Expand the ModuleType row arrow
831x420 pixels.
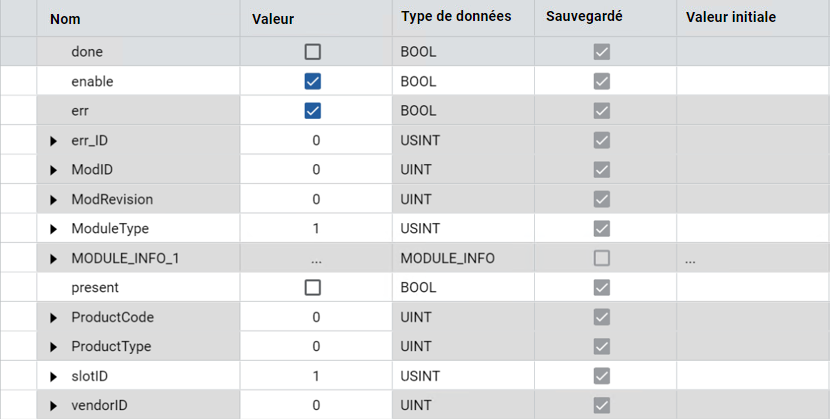53,229
